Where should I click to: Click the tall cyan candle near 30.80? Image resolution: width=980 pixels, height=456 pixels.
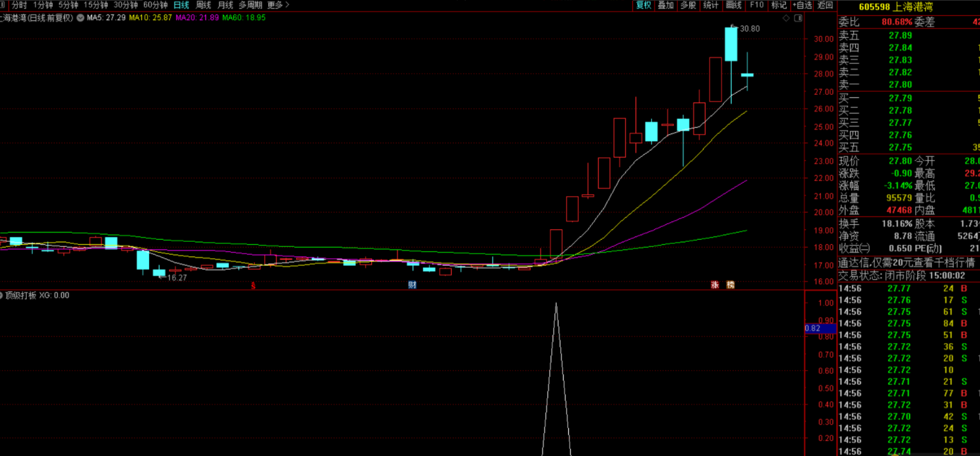[x=731, y=44]
